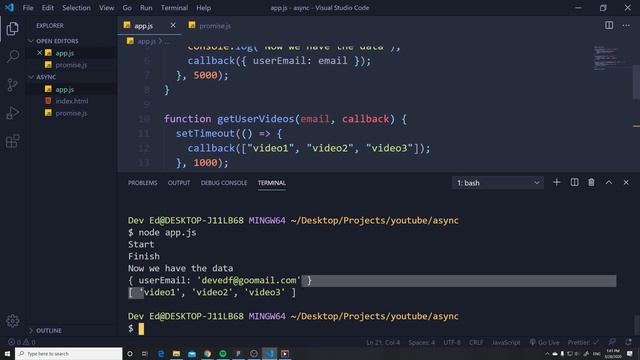The height and width of the screenshot is (360, 640).
Task: Open promise.js under Open Editors
Action: pos(71,65)
